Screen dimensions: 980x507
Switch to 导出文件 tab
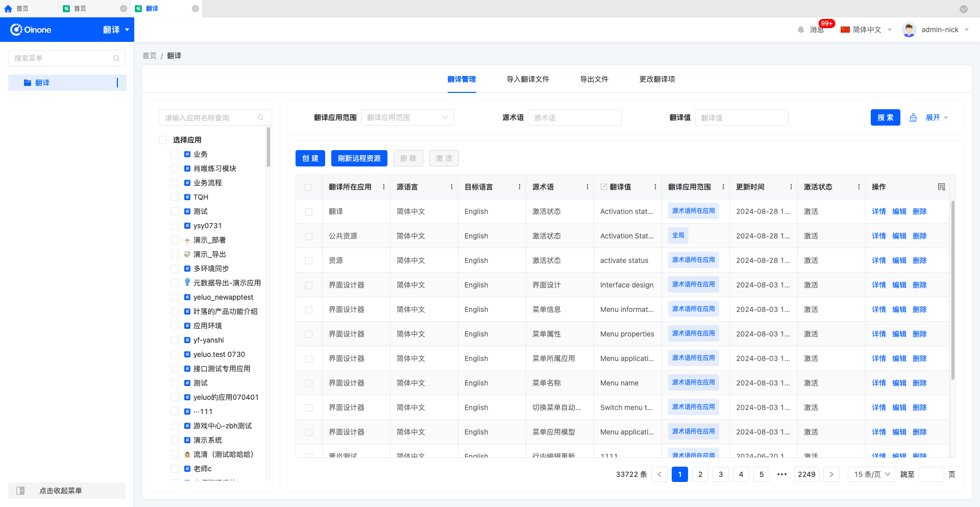[x=594, y=79]
